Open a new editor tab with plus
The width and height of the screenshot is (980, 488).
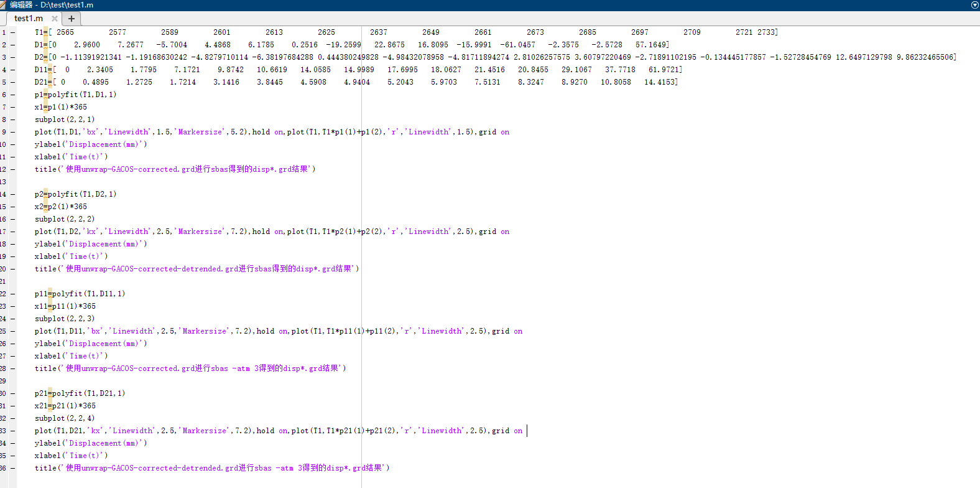(72, 19)
